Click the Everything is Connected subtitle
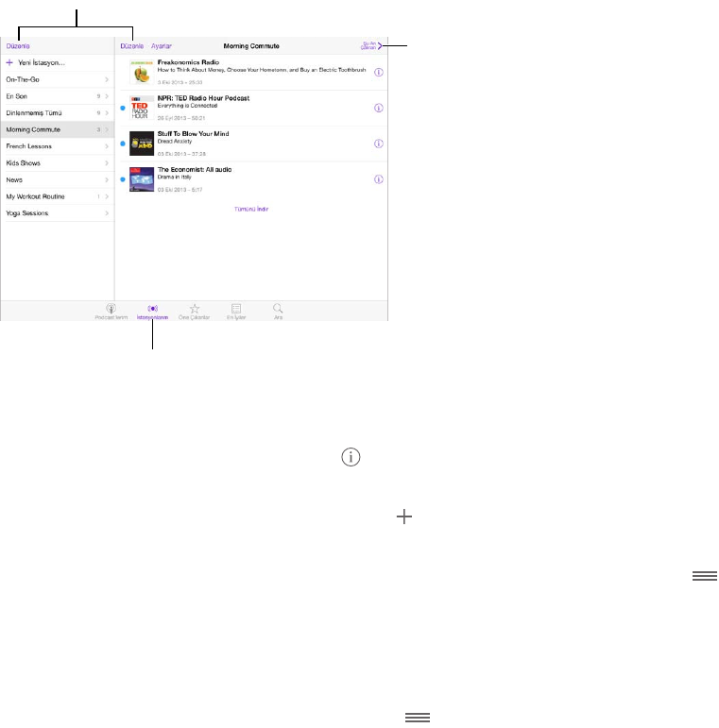 [x=187, y=106]
